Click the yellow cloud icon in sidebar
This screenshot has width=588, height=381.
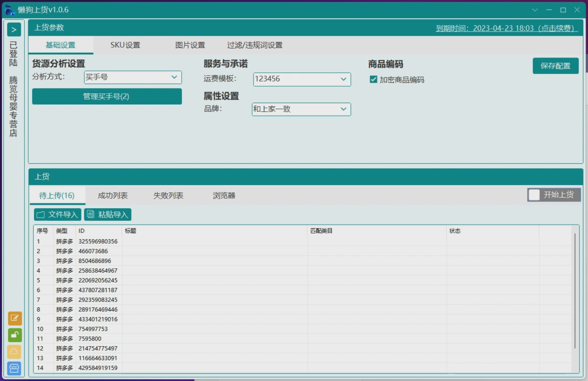click(15, 351)
